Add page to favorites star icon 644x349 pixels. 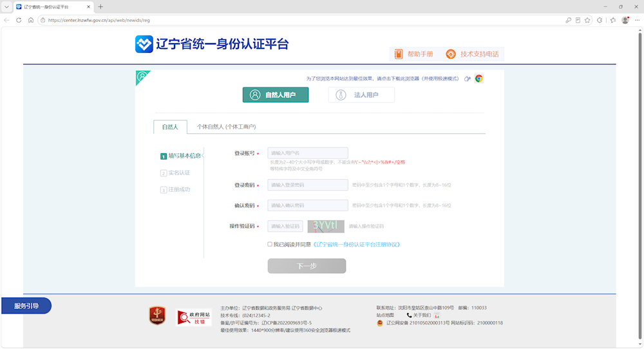(587, 20)
